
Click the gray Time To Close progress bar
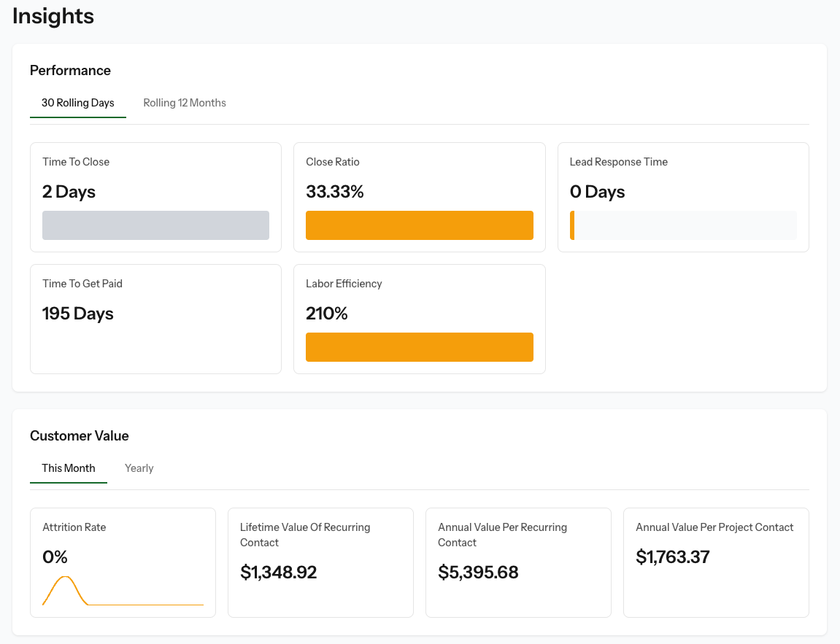tap(156, 225)
